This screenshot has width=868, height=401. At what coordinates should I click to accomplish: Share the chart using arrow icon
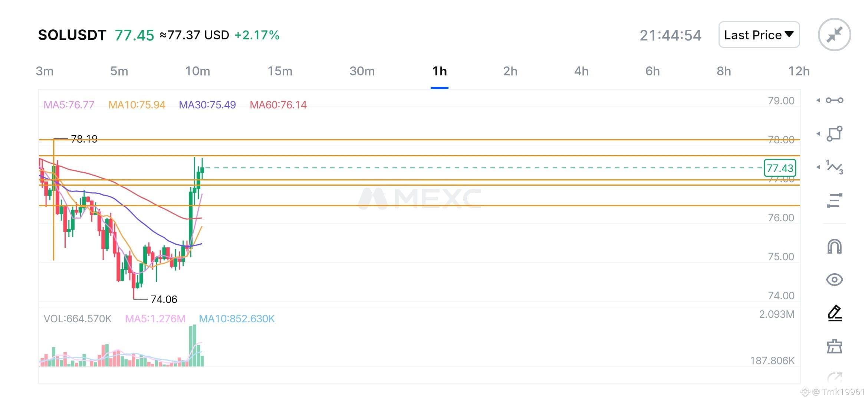pos(834,377)
